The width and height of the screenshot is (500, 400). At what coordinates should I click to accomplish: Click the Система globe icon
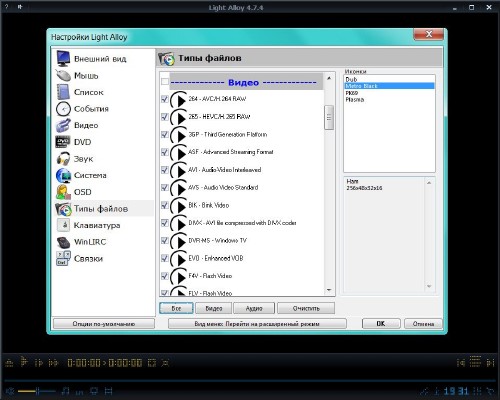tap(63, 175)
